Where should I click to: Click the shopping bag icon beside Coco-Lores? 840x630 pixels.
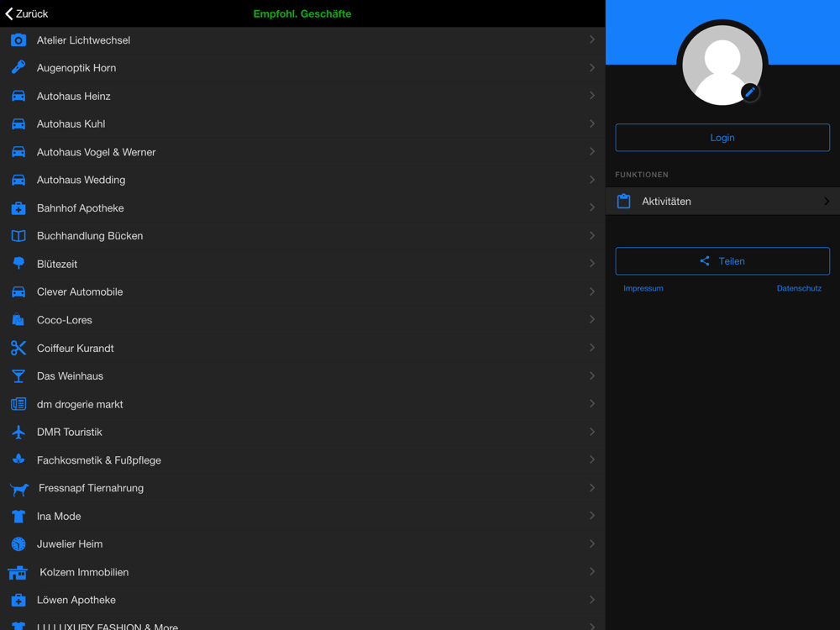click(x=18, y=320)
